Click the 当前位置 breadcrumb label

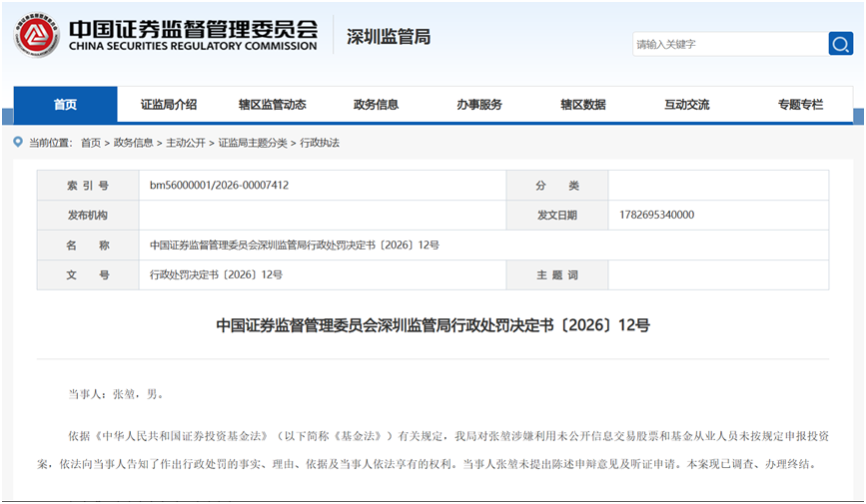50,143
